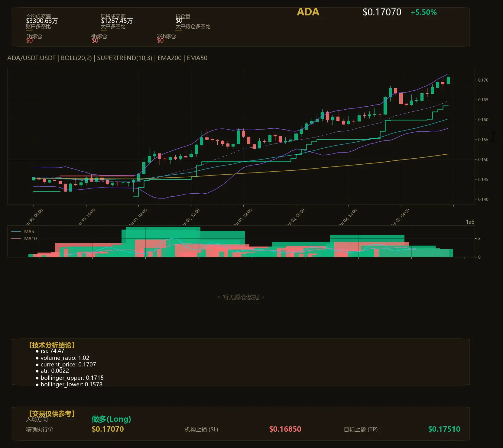Viewport: 503px width, 448px height.
Task: Click the entry price $0.17070 in trade panel
Action: [x=108, y=429]
